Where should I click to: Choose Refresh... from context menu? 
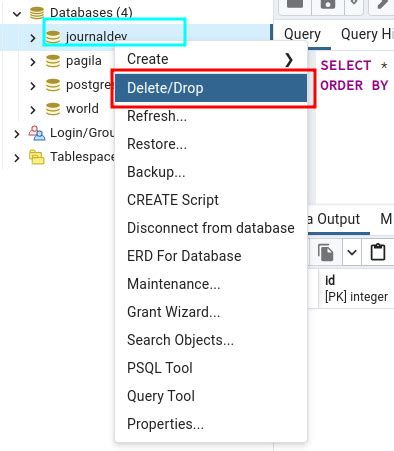211,116
